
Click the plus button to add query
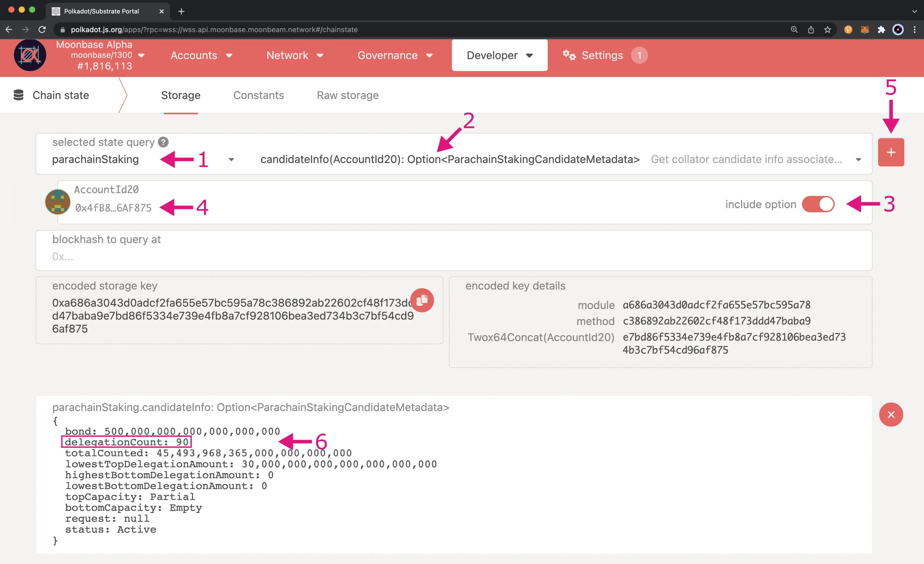[x=891, y=152]
